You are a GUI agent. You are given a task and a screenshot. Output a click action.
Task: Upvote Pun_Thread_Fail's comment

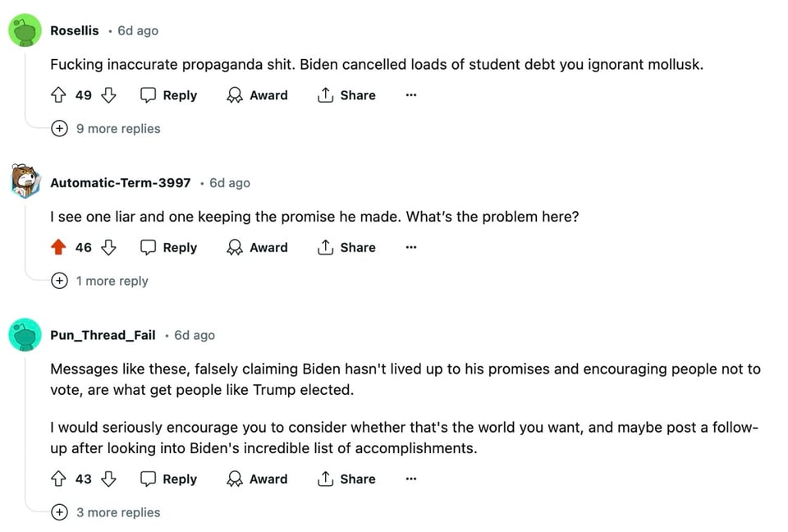[59, 479]
